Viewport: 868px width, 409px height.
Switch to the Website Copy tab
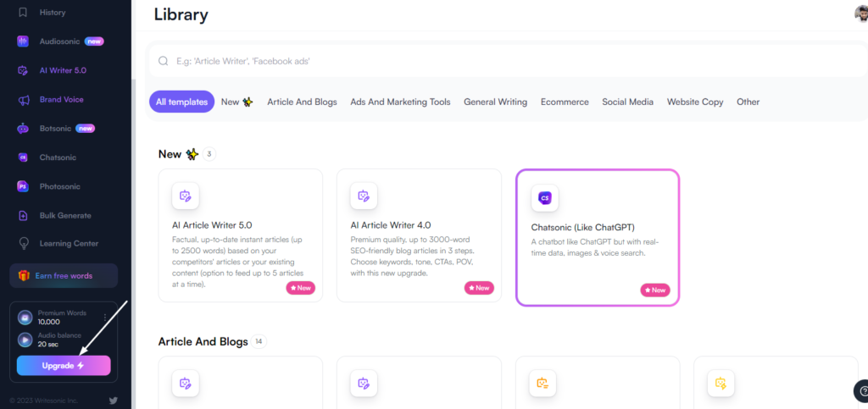[x=695, y=102]
